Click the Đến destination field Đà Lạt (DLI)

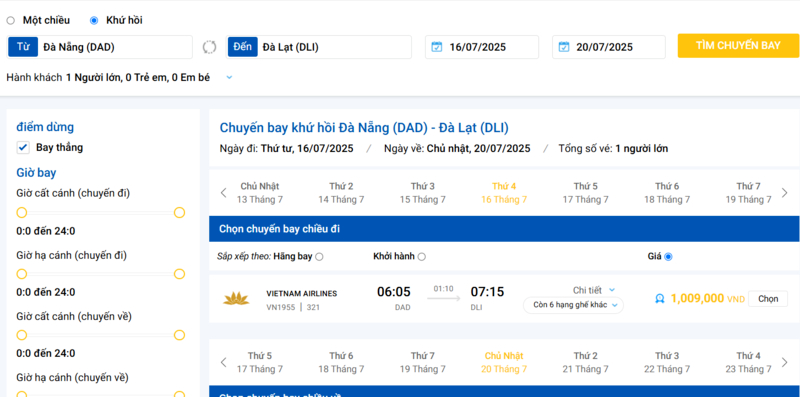[319, 47]
